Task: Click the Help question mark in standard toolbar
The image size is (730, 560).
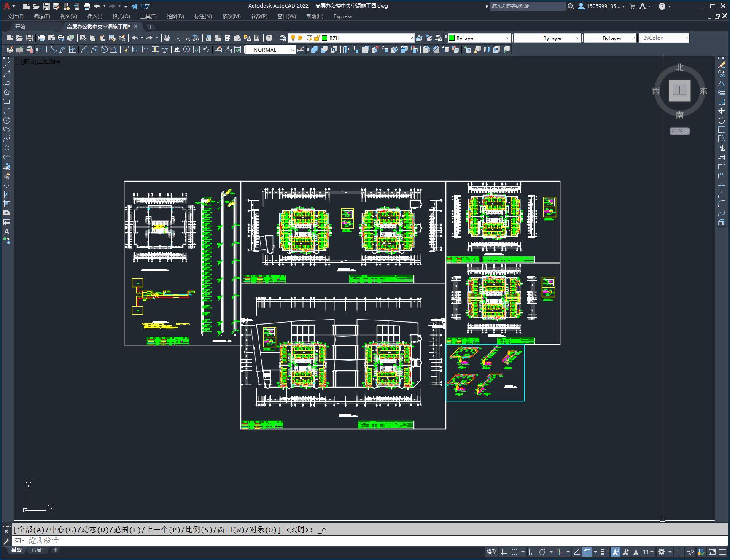Action: [x=269, y=38]
